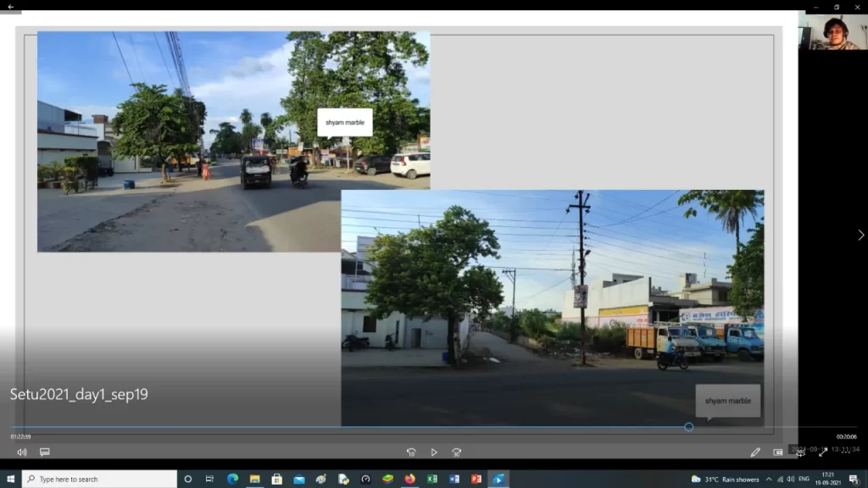The height and width of the screenshot is (488, 868).
Task: Open Firefox from the taskbar
Action: tap(410, 480)
